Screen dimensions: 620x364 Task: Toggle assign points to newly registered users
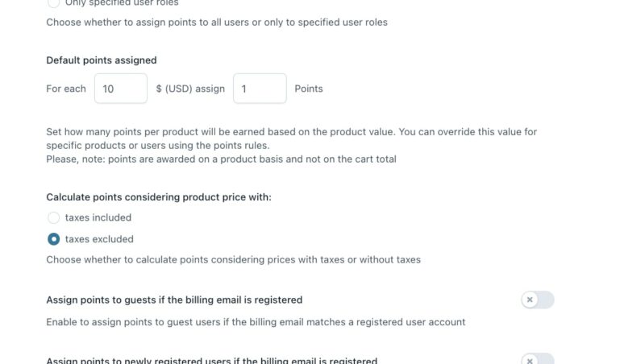[538, 359]
